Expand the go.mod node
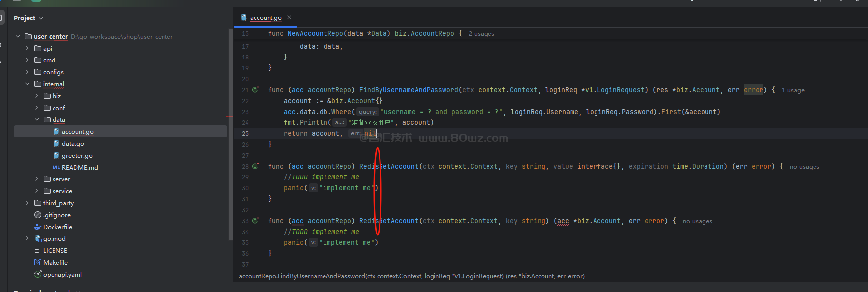 coord(27,238)
